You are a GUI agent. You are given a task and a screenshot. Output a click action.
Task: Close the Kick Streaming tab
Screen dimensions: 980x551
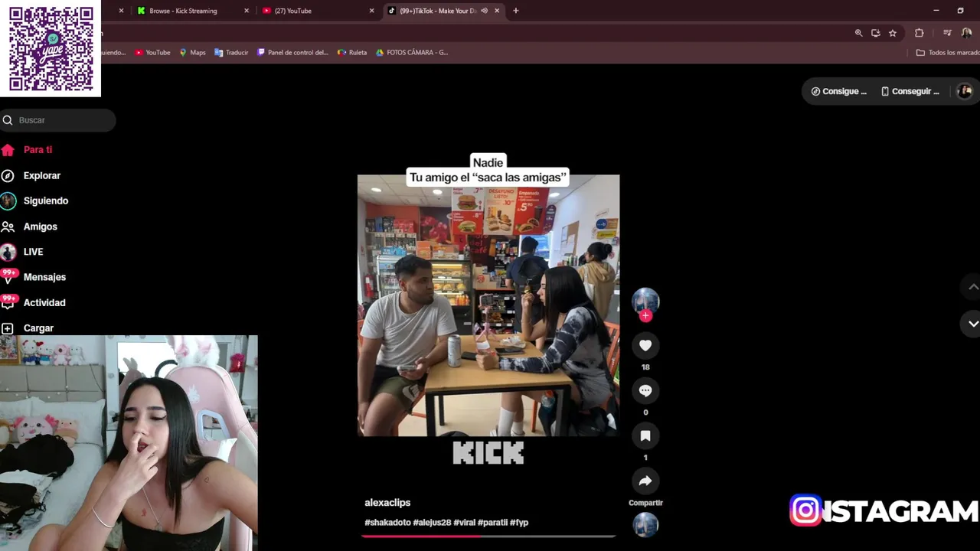[x=246, y=11]
